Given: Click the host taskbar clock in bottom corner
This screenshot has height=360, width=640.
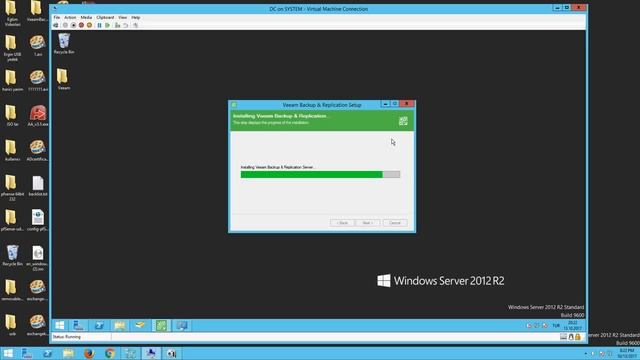Looking at the screenshot, I should tap(627, 353).
